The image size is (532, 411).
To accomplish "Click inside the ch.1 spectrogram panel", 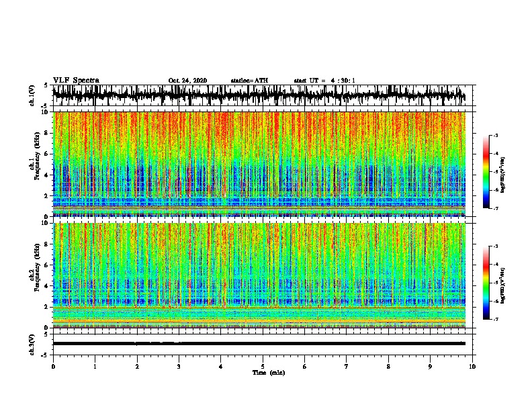I will click(x=259, y=164).
